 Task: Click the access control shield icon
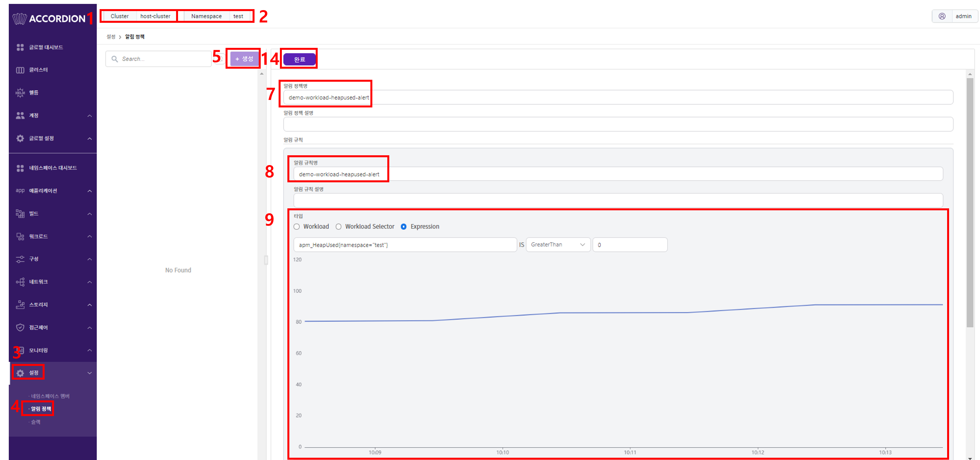point(20,327)
